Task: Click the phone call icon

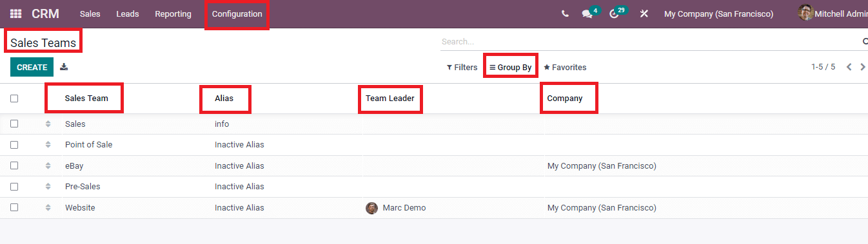Action: [x=565, y=14]
